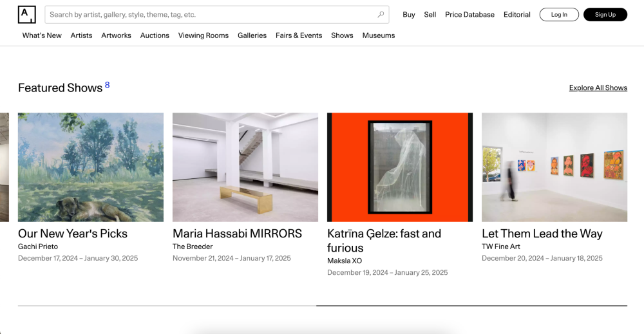Image resolution: width=644 pixels, height=334 pixels.
Task: Open the Museums page
Action: pyautogui.click(x=378, y=35)
